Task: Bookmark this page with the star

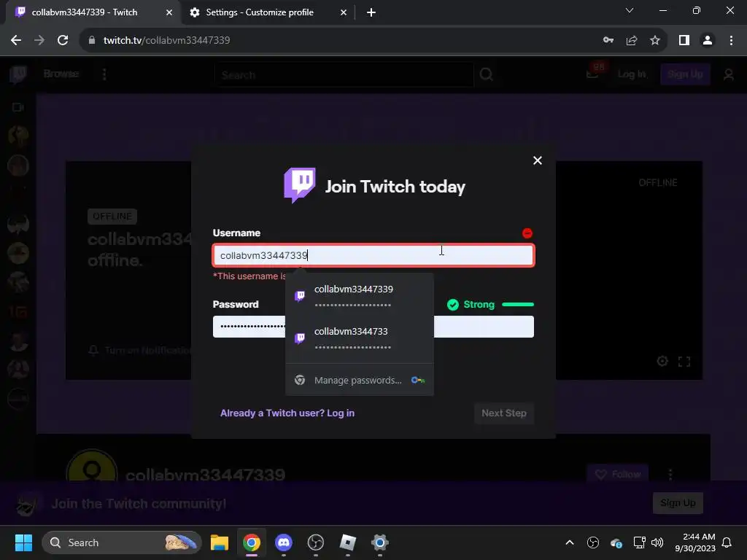Action: pos(655,41)
